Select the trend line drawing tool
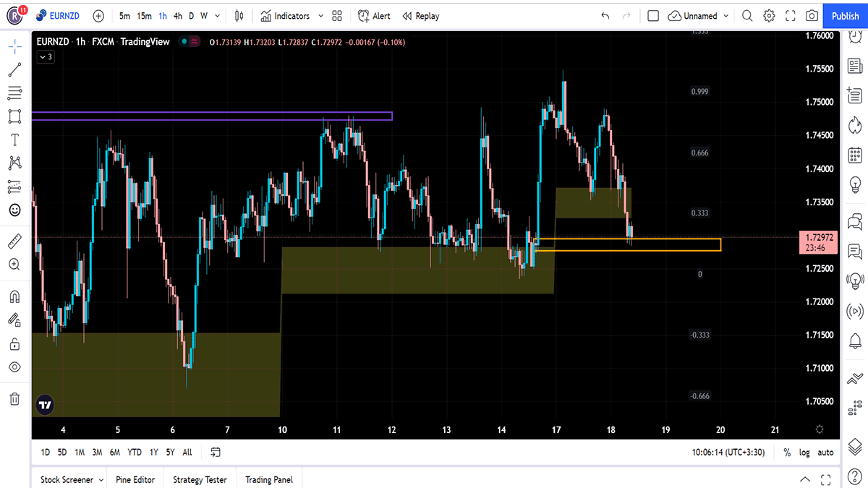 (14, 70)
